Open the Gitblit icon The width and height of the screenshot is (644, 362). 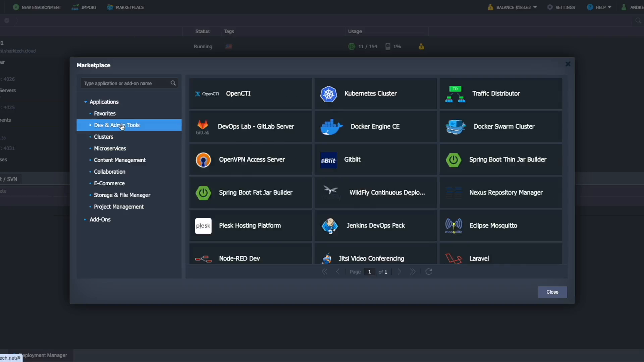point(328,160)
